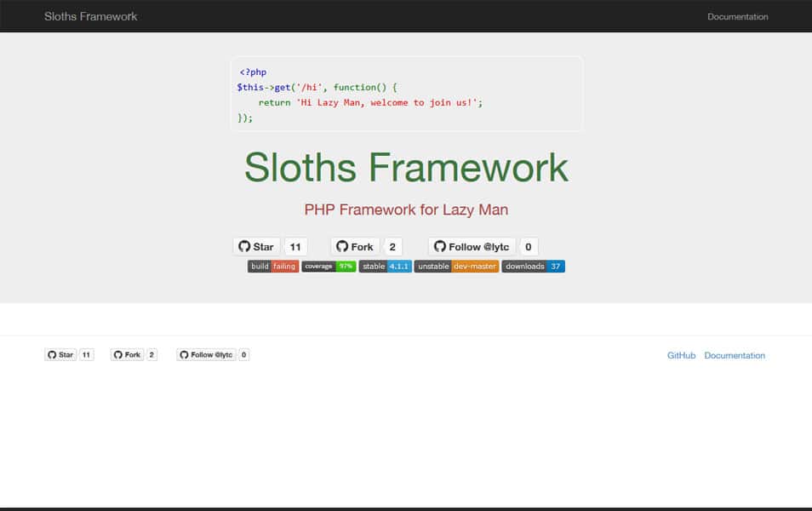Click the <?php line in code sample

[x=253, y=72]
